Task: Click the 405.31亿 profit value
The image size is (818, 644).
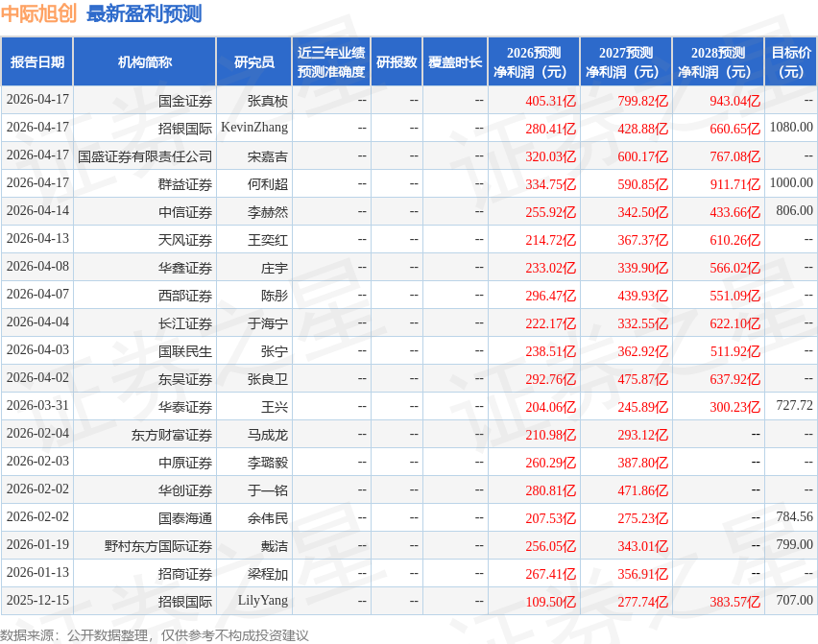Action: point(550,101)
